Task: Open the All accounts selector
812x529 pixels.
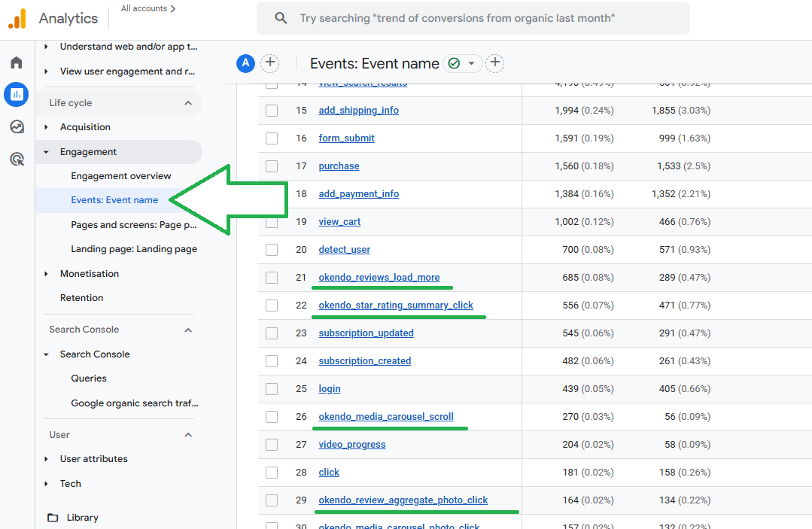Action: click(148, 9)
